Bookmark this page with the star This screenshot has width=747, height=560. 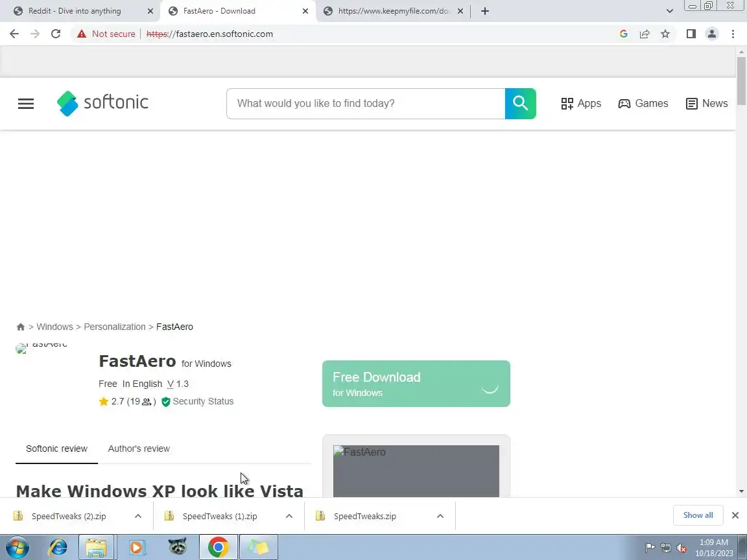(x=665, y=34)
